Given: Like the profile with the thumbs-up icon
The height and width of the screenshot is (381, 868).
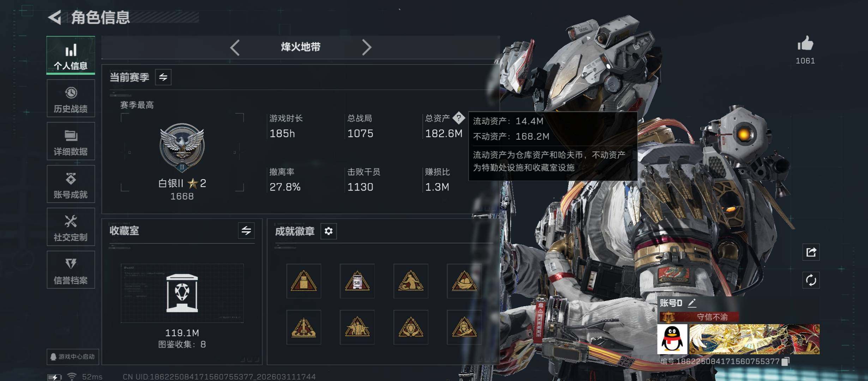Looking at the screenshot, I should 805,44.
